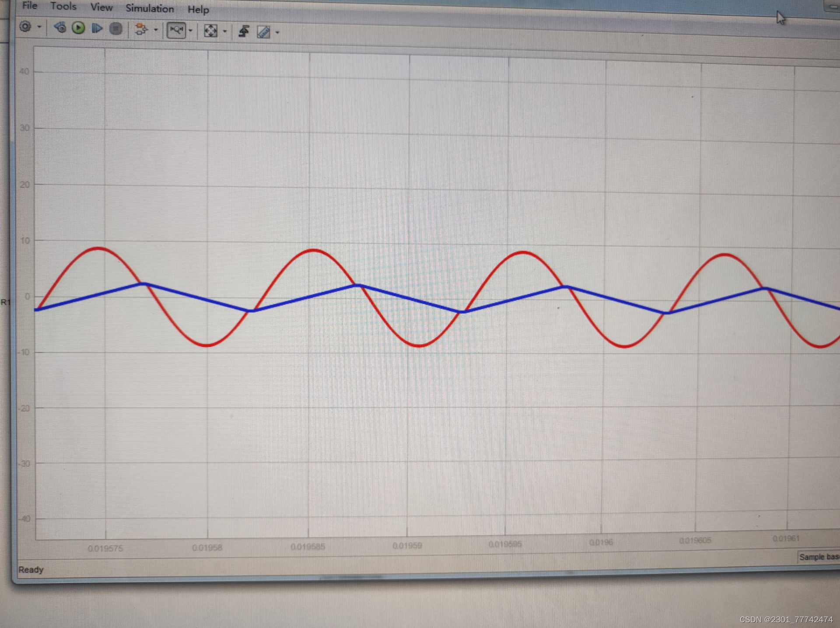
Task: Click the Step Back button
Action: click(x=60, y=28)
